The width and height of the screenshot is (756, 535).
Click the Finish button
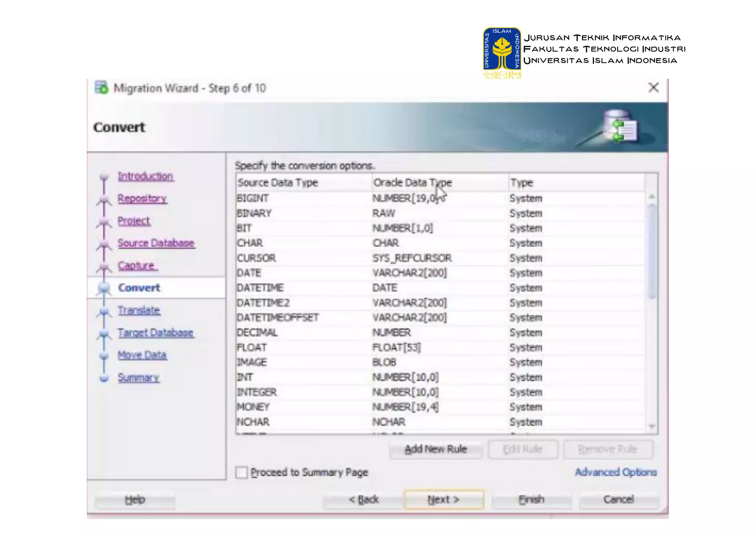[x=531, y=500]
